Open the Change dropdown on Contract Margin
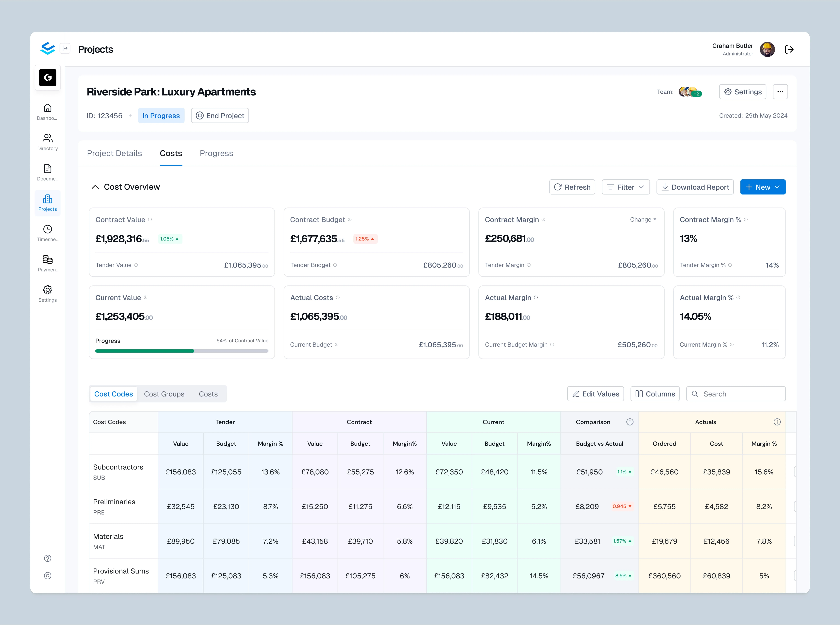This screenshot has width=840, height=625. click(x=643, y=219)
